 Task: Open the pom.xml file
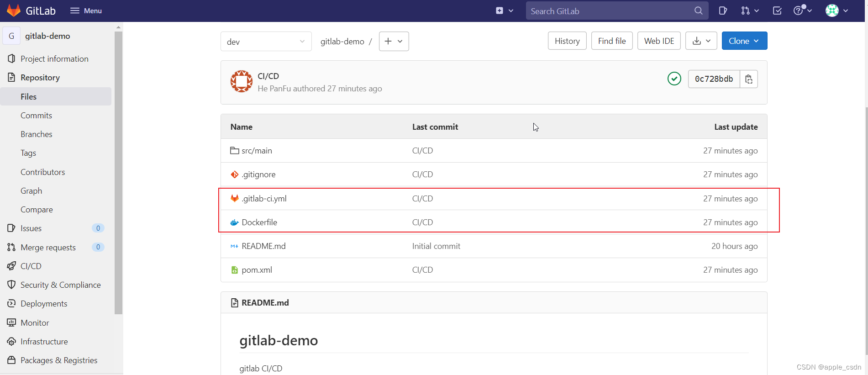(257, 270)
